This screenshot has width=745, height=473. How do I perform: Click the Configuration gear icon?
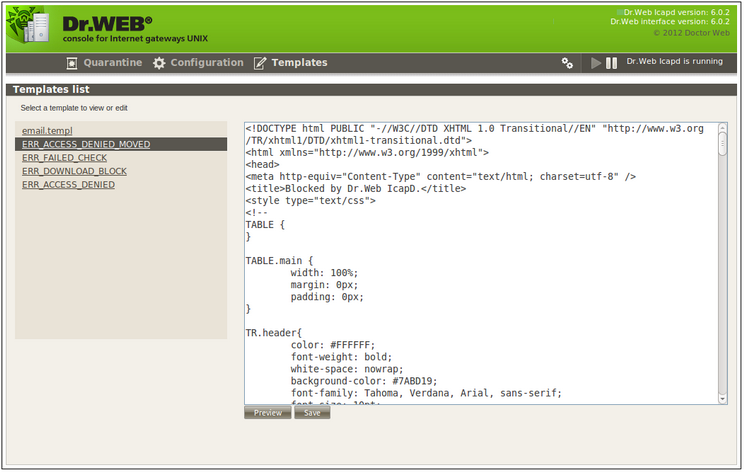(159, 63)
